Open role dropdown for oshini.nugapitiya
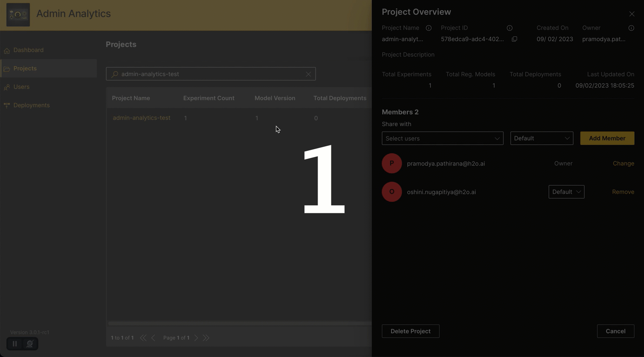The height and width of the screenshot is (357, 644). (566, 192)
